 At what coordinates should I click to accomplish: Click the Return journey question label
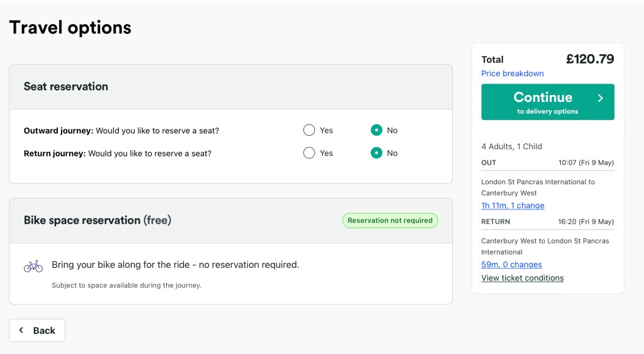(118, 153)
